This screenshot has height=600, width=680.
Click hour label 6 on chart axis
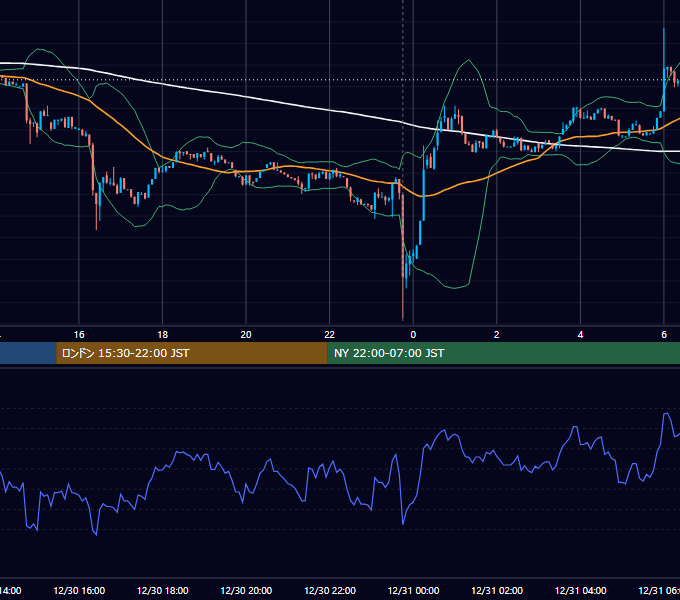pyautogui.click(x=664, y=335)
